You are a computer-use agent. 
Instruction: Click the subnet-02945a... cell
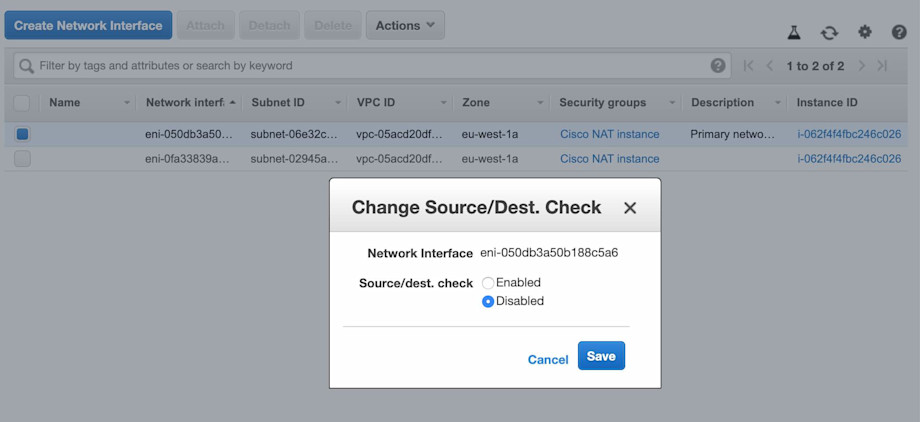click(294, 159)
